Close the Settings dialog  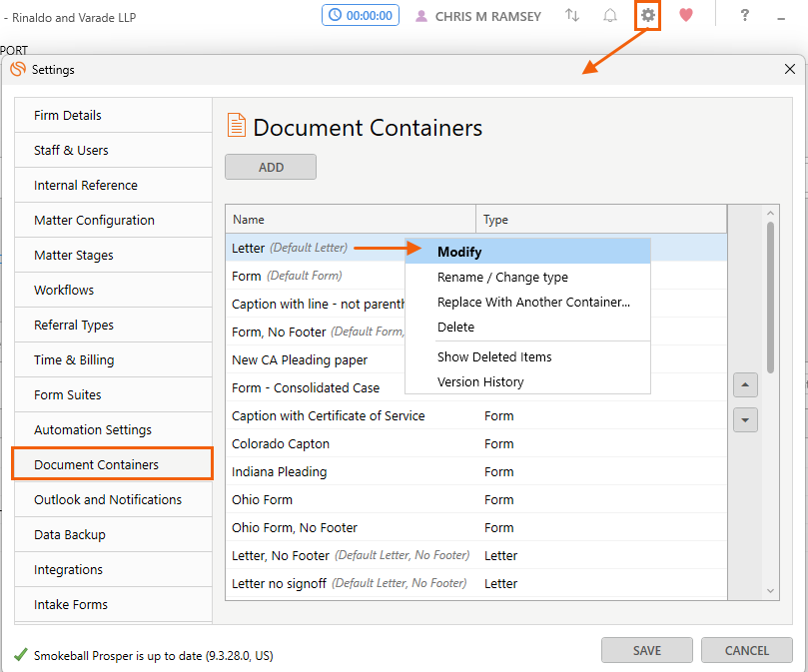click(789, 69)
